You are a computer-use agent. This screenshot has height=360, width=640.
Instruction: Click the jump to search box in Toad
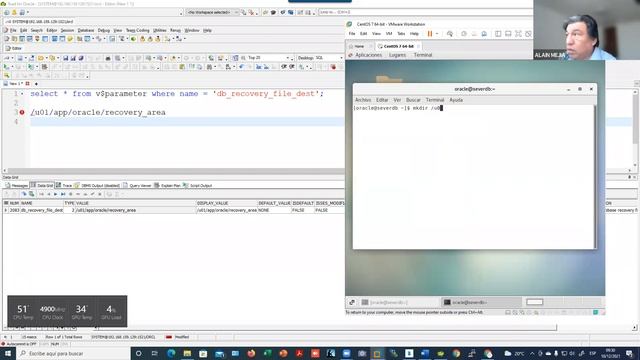[424, 13]
